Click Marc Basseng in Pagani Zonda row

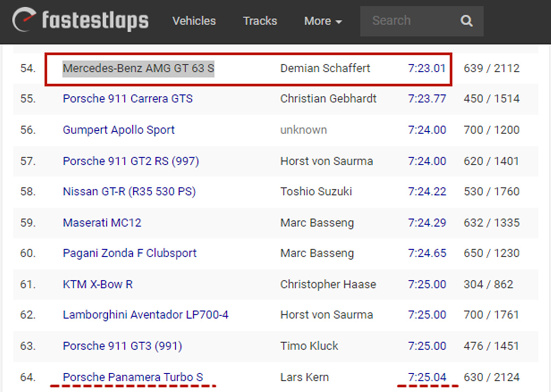pos(317,253)
